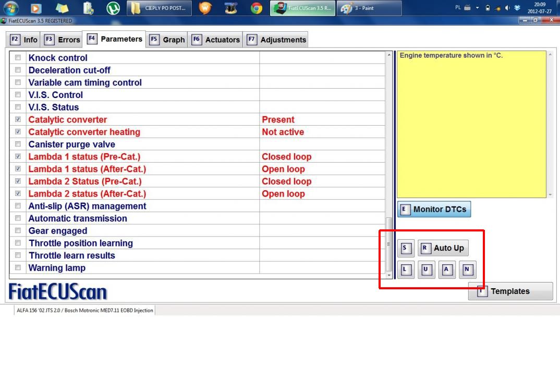Enable the Knock control checkbox
The width and height of the screenshot is (560, 392).
pos(18,57)
